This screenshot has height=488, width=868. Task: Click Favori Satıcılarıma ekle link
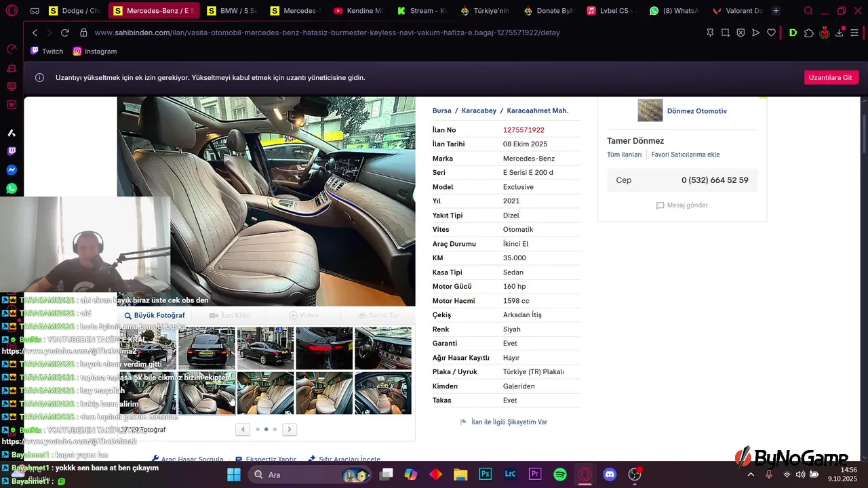(x=686, y=155)
